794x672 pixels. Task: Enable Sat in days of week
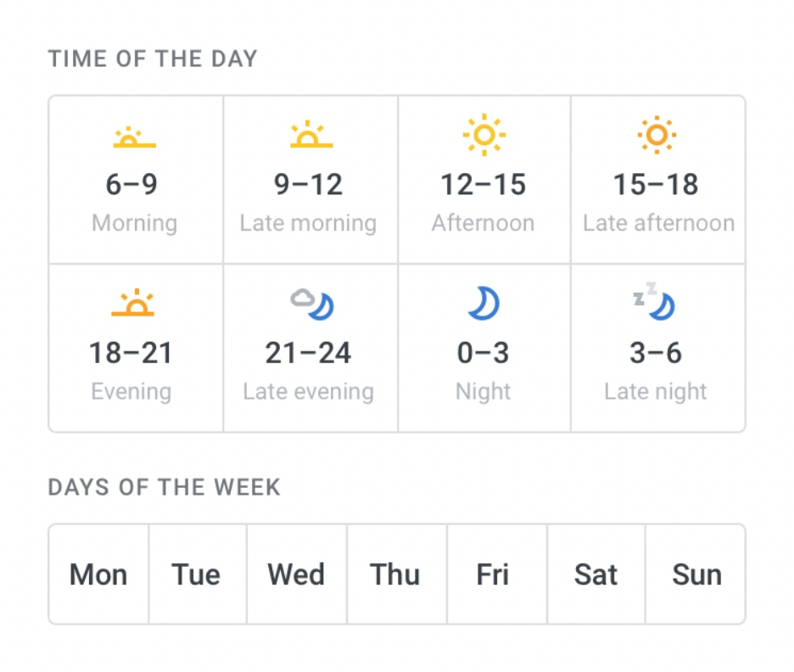pos(595,574)
